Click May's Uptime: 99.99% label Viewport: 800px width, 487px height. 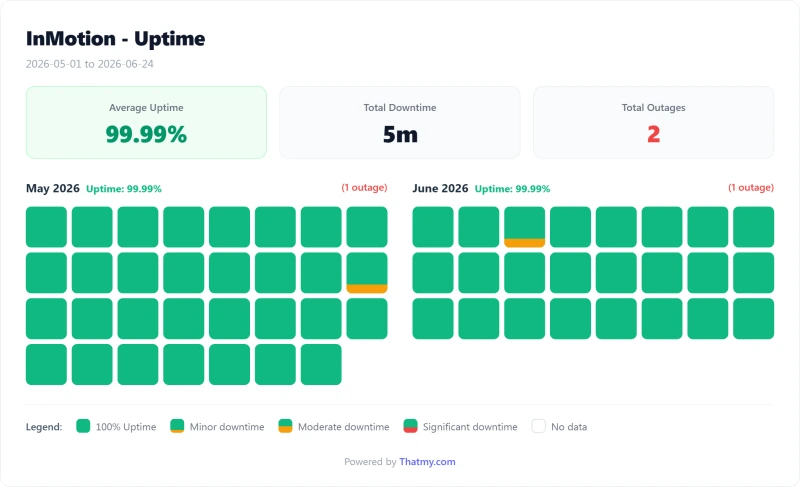coord(124,189)
